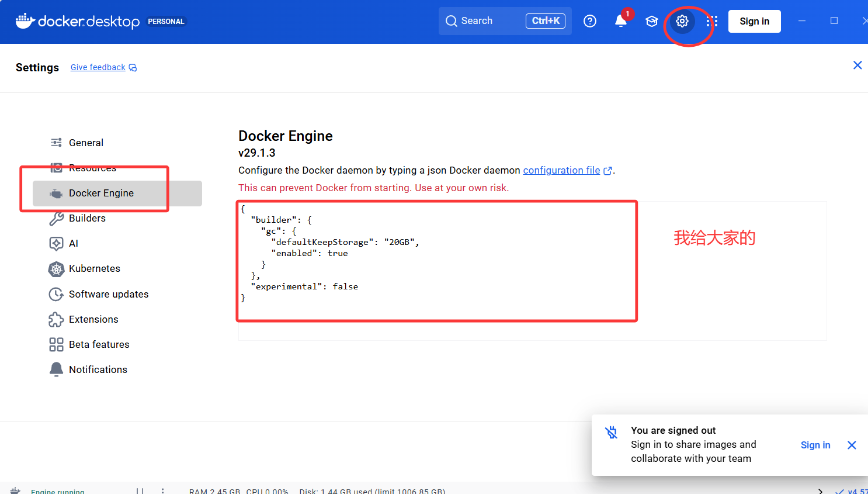Click the Give feedback link
Viewport: 868px width, 494px height.
(98, 67)
